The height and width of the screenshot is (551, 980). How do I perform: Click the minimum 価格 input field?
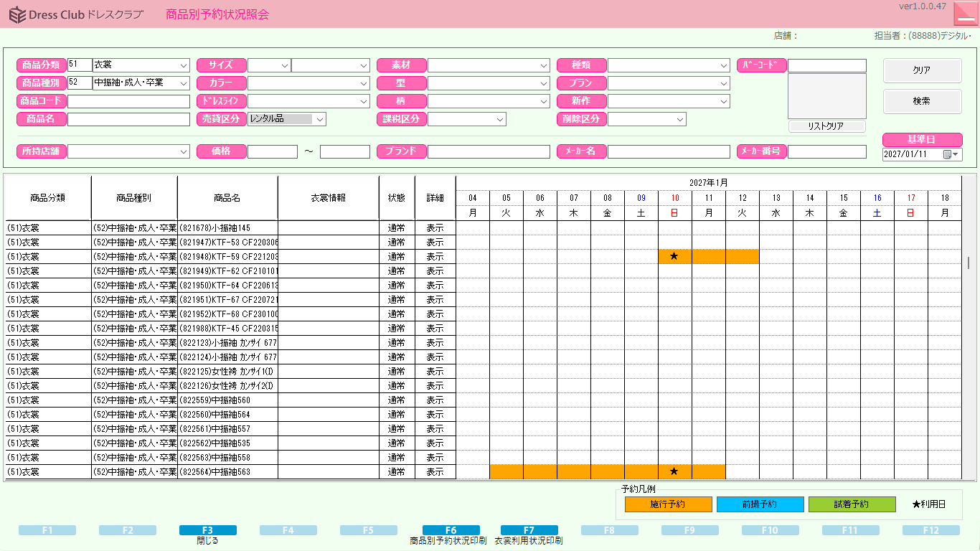tap(273, 151)
